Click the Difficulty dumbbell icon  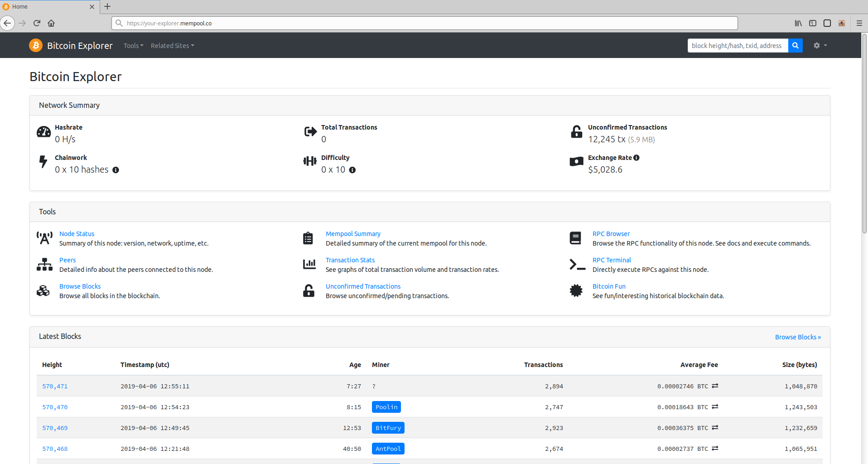310,161
